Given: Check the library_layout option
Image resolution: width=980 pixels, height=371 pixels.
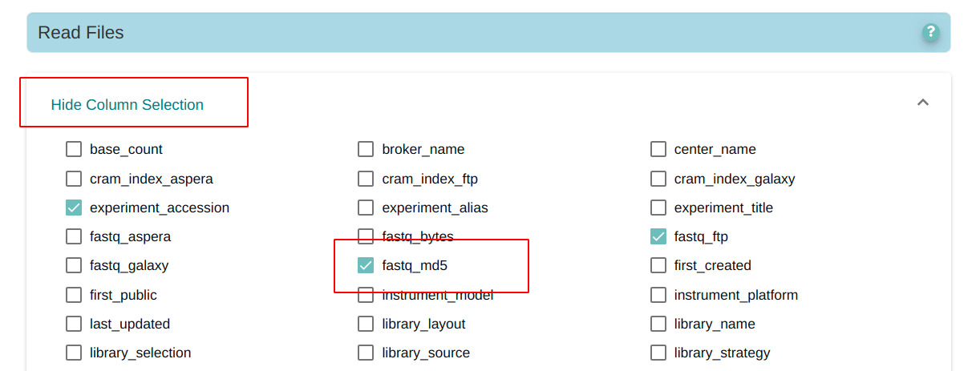Looking at the screenshot, I should click(x=366, y=324).
